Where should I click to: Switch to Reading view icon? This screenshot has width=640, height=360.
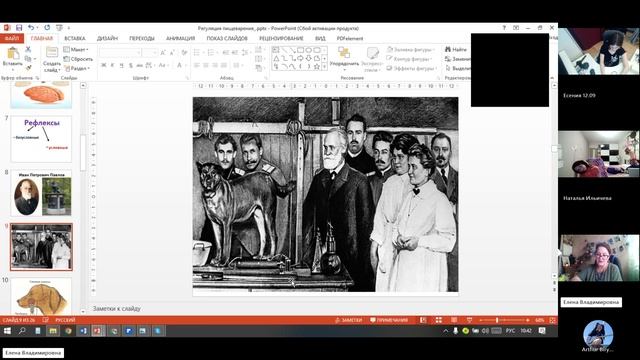(x=454, y=320)
